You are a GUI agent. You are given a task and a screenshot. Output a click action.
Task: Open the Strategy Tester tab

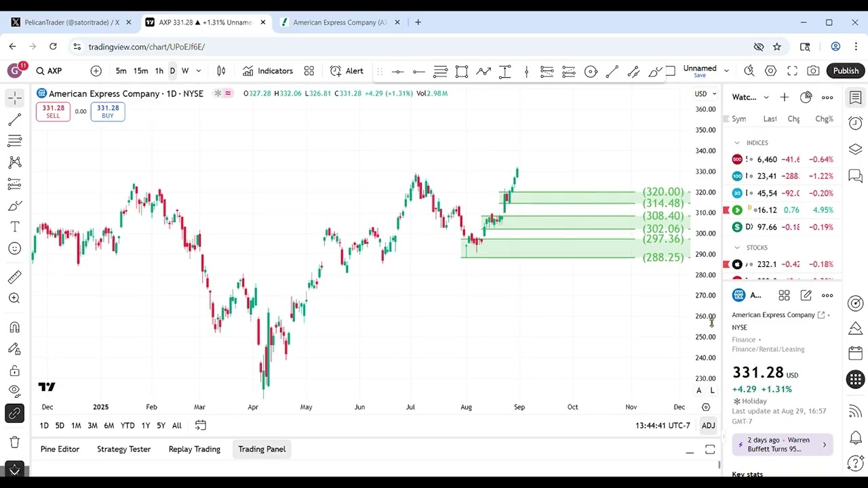coord(123,449)
